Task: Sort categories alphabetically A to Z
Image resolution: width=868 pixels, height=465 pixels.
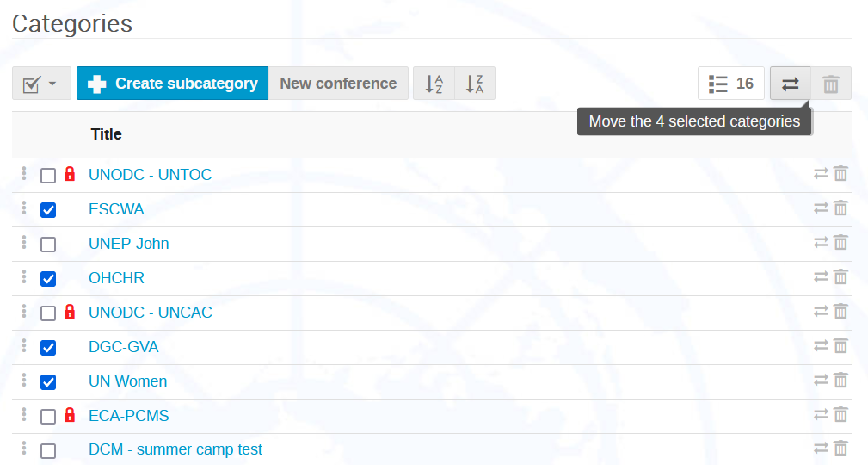Action: (434, 84)
